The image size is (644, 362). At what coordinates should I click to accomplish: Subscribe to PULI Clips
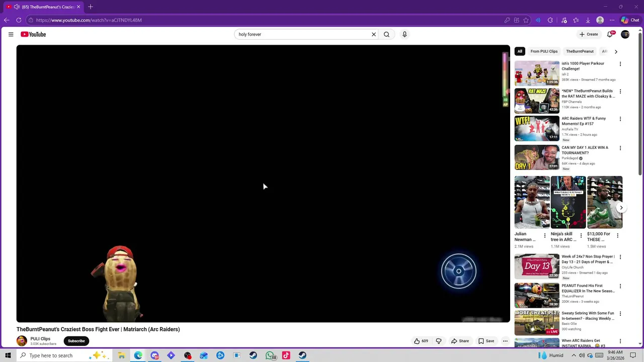[x=76, y=341]
